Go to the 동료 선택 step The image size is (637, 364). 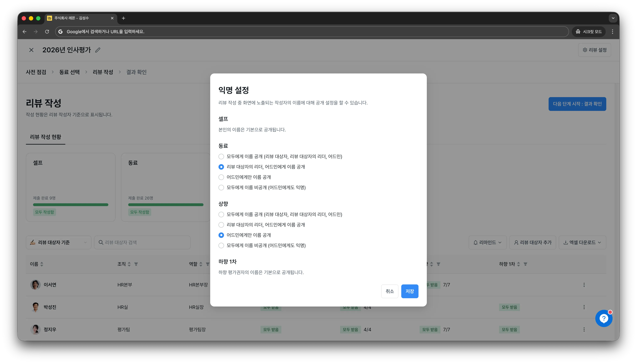(69, 72)
